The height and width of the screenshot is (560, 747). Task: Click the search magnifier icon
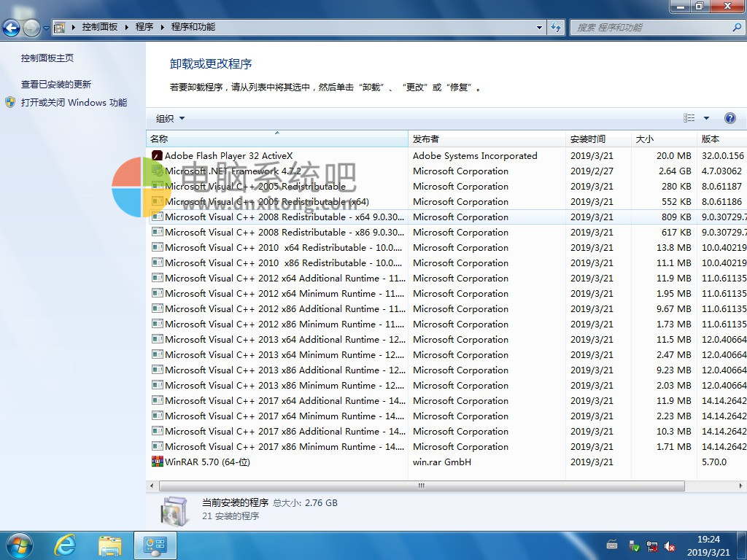tap(737, 28)
